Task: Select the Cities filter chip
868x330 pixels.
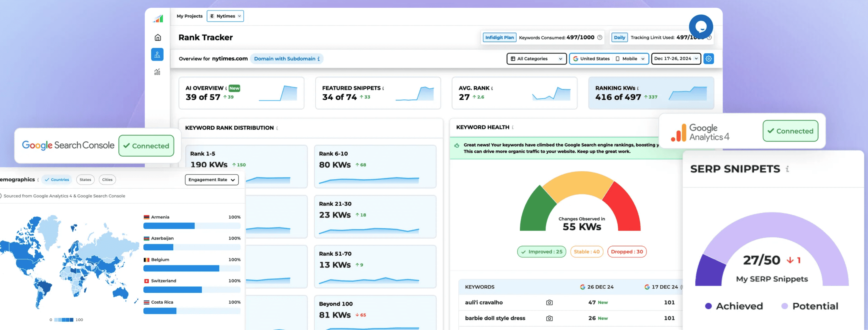Action: pos(107,180)
